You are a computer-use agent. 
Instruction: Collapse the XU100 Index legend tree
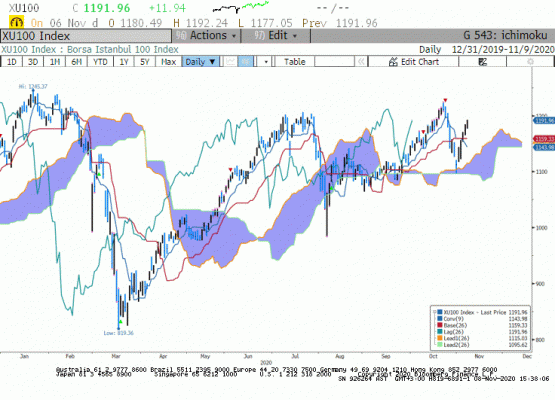coord(434,312)
